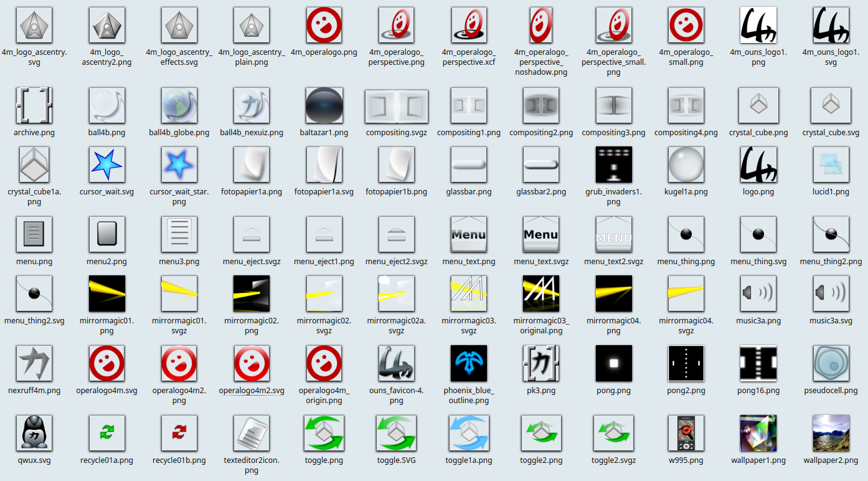Click ouns_favicon-4.png icon
This screenshot has height=481, width=868.
click(x=397, y=363)
